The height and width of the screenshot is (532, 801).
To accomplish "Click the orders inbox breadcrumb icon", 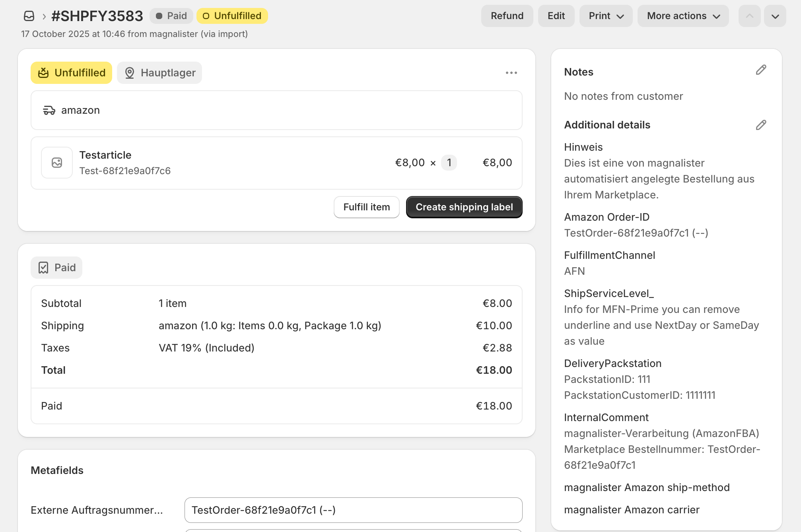I will [29, 16].
